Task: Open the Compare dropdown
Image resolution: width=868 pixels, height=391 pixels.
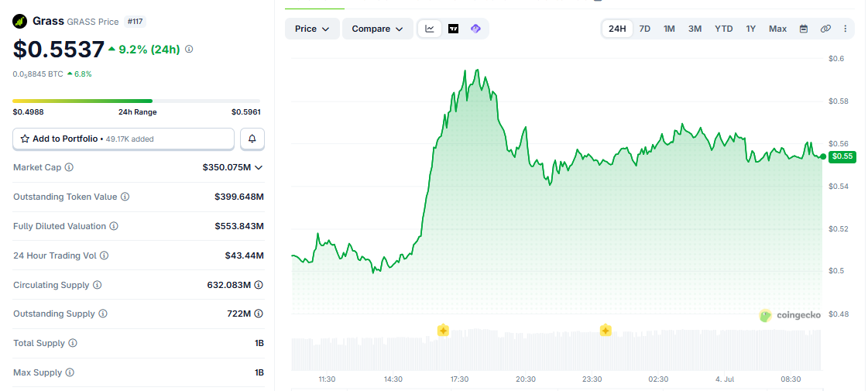Action: point(378,29)
